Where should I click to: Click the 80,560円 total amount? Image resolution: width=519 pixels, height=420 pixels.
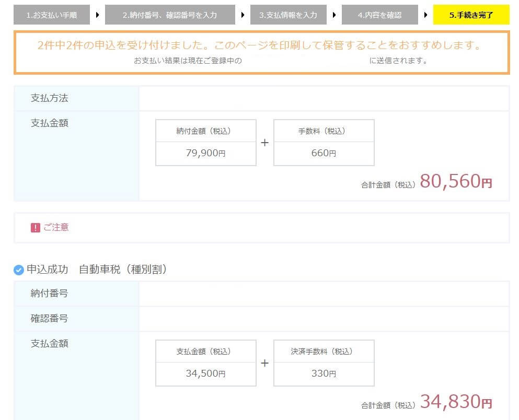coord(456,181)
